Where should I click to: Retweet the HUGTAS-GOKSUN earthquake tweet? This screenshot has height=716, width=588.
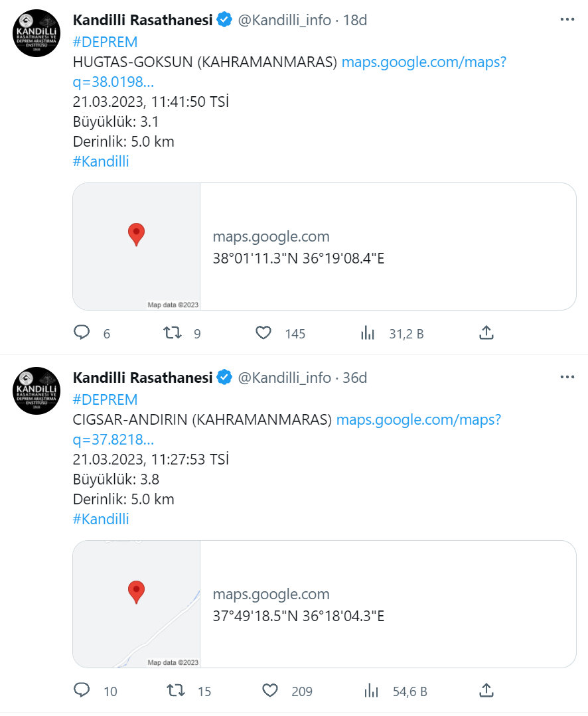(x=173, y=332)
